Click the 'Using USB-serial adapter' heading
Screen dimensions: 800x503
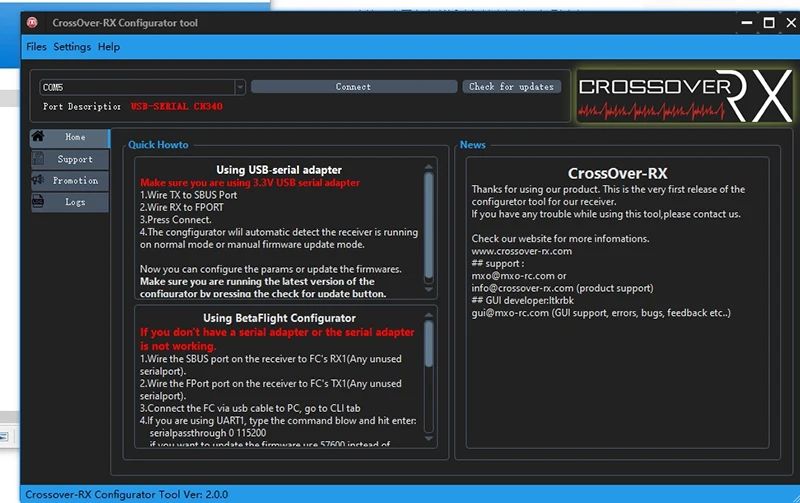pyautogui.click(x=279, y=170)
